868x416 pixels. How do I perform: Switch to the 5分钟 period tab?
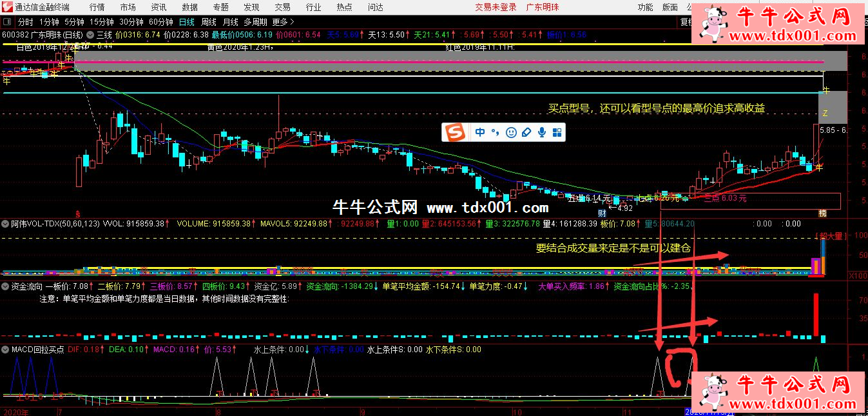pos(75,21)
